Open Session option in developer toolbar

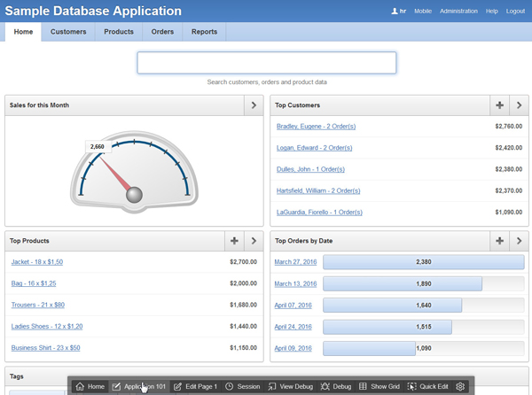click(242, 386)
